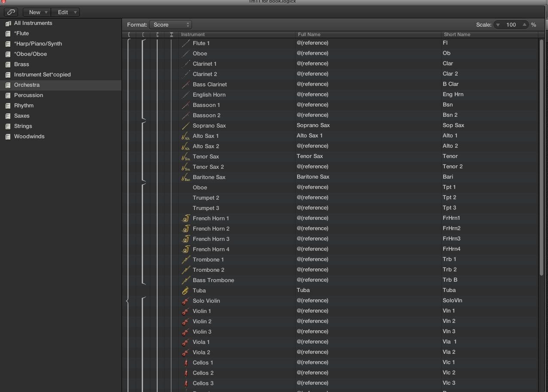
Task: Click the Baritone Sax instrument icon
Action: (x=186, y=177)
